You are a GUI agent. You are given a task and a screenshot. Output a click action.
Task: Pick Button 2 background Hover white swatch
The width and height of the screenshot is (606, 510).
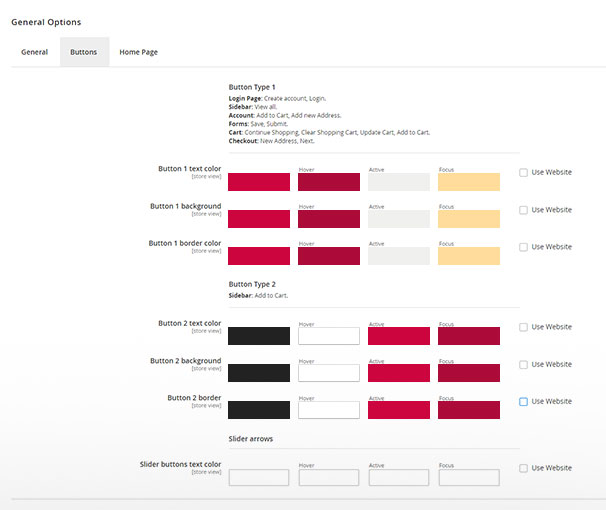point(329,373)
